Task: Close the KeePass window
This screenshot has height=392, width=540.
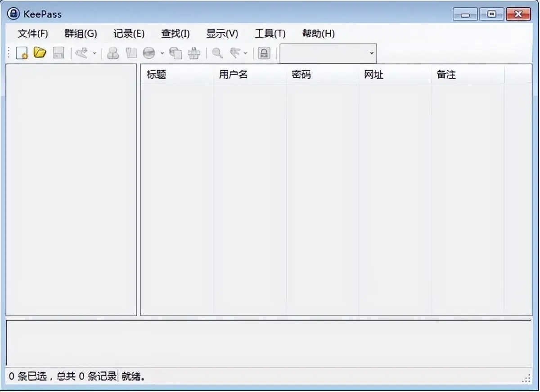Action: pyautogui.click(x=518, y=14)
